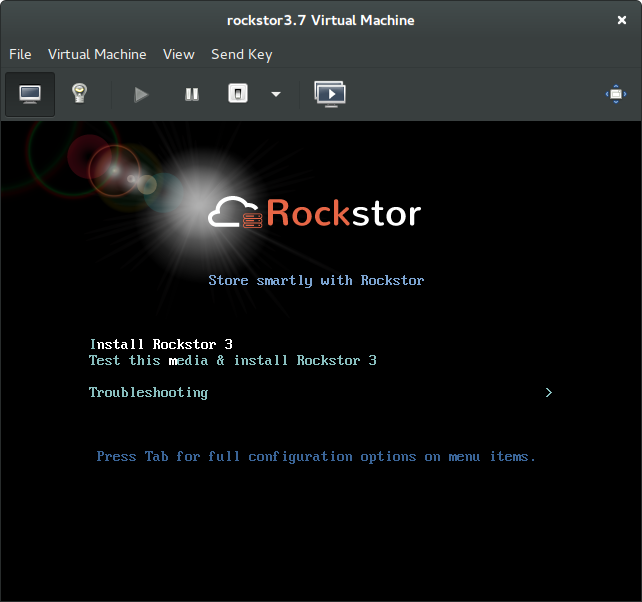Select the Troubleshooting boot menu entry
Image resolution: width=642 pixels, height=602 pixels.
click(x=148, y=392)
